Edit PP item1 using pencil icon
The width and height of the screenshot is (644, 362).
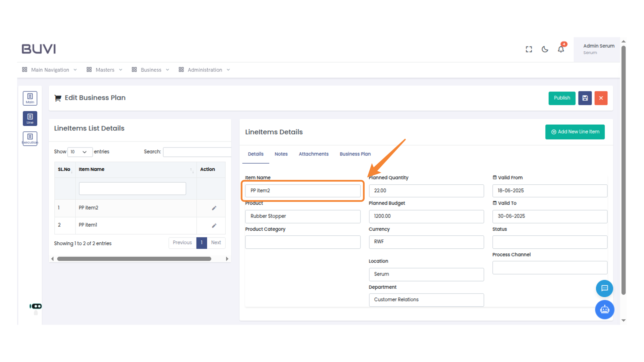[x=214, y=226]
